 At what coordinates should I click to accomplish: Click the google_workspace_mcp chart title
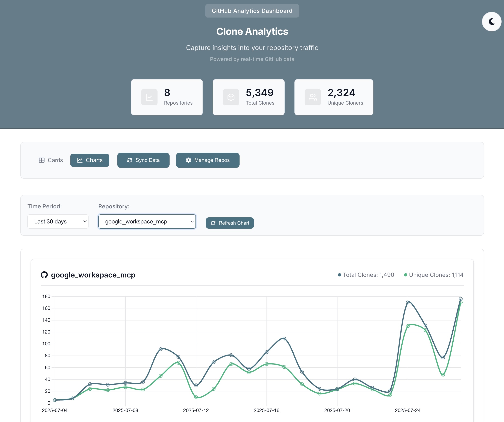93,275
